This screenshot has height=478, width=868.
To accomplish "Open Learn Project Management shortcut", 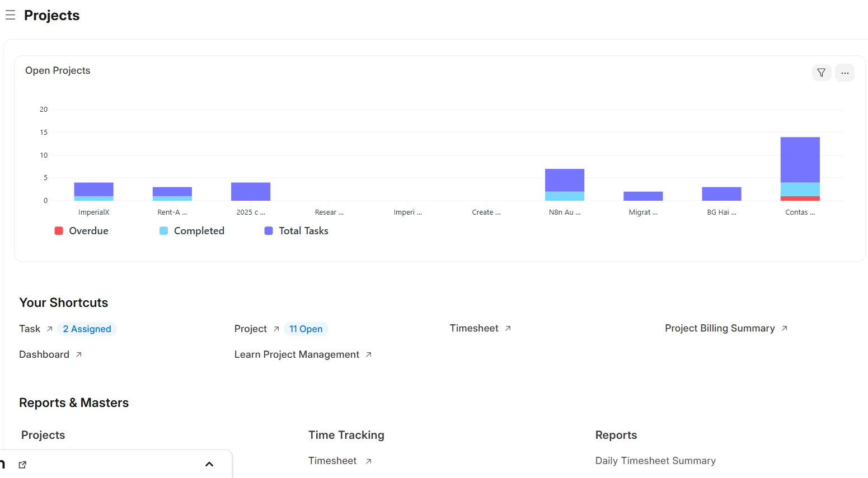I will point(297,354).
